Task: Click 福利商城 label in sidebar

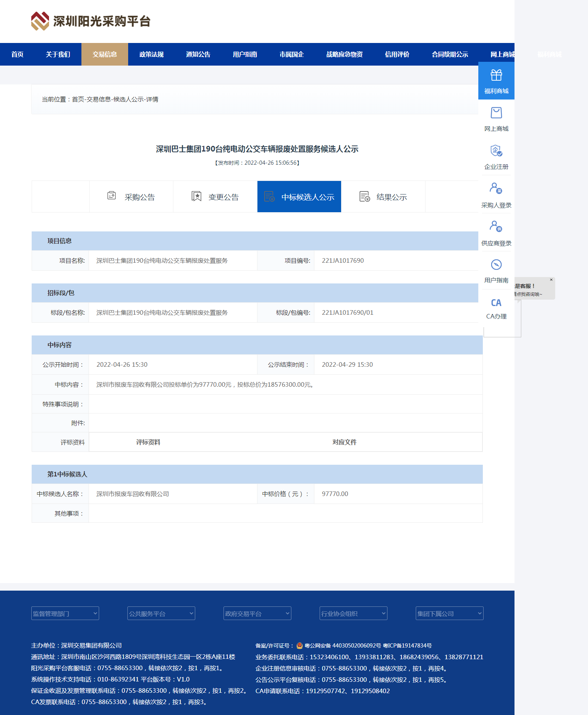Action: (x=496, y=91)
